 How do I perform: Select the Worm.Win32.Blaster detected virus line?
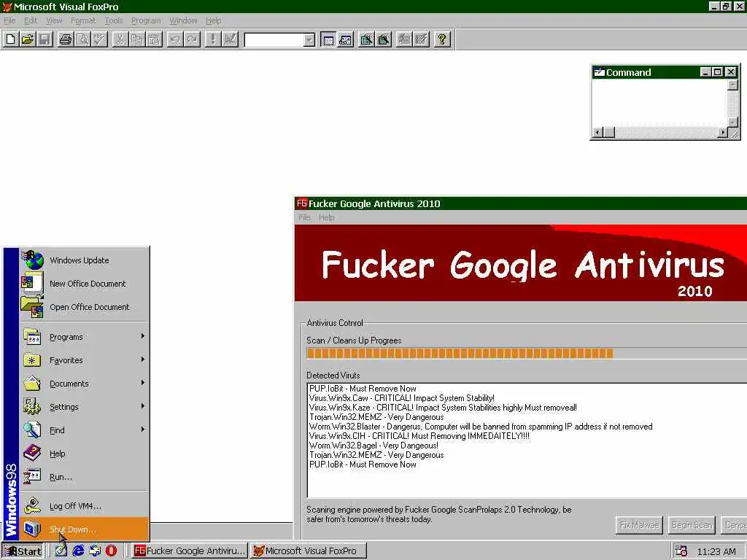481,427
